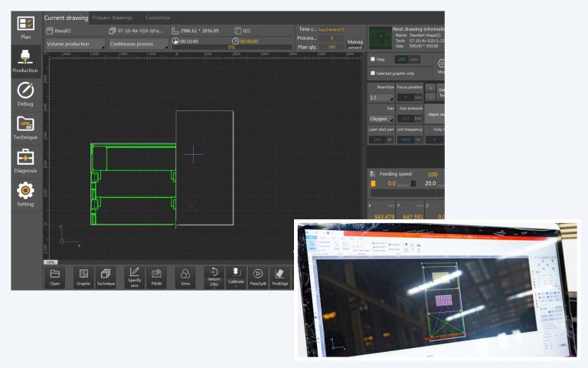Select the Production sidebar icon
Image resolution: width=588 pixels, height=368 pixels.
pos(25,61)
